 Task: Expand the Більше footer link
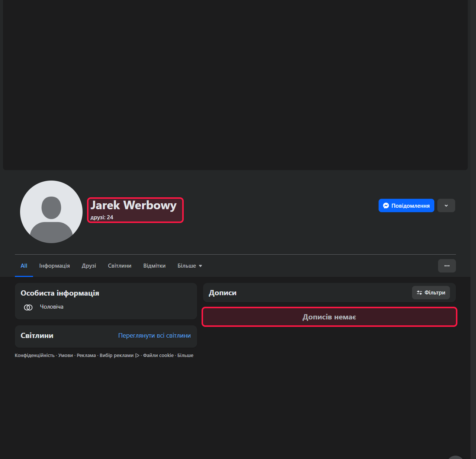(x=185, y=356)
